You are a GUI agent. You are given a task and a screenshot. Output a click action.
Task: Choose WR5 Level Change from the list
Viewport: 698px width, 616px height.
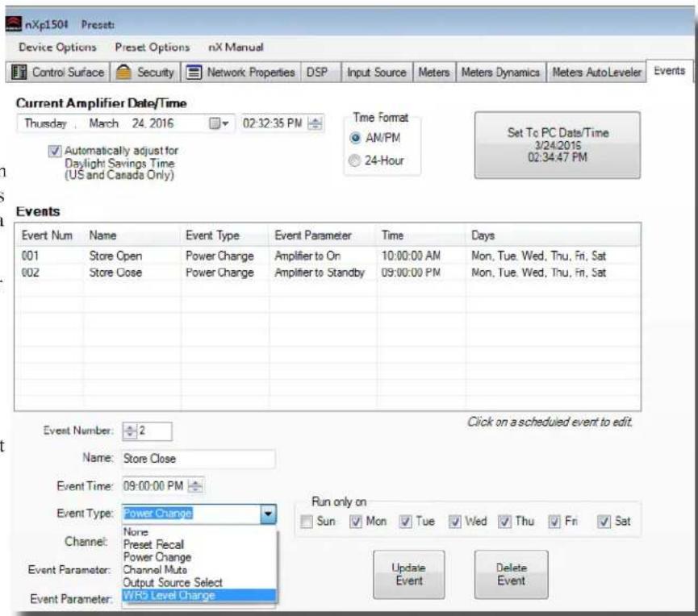click(x=199, y=596)
